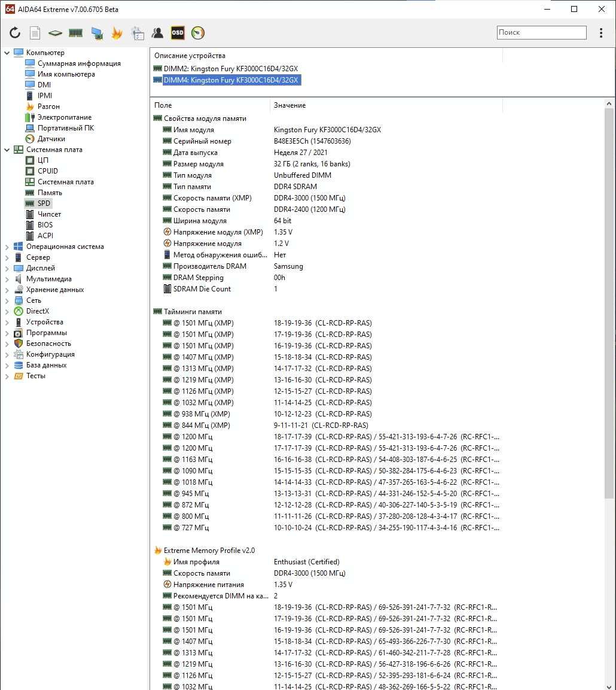Open the Разгон page
Viewport: 616px width, 690px height.
coord(48,107)
